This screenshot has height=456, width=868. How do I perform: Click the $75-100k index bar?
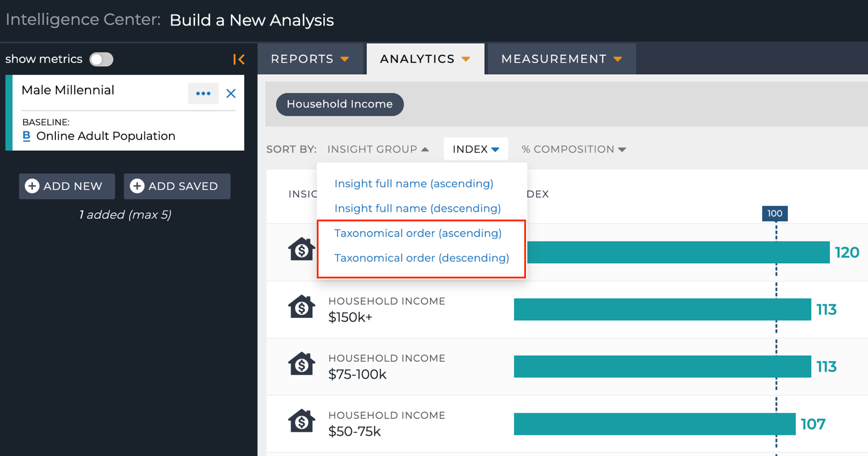tap(662, 367)
